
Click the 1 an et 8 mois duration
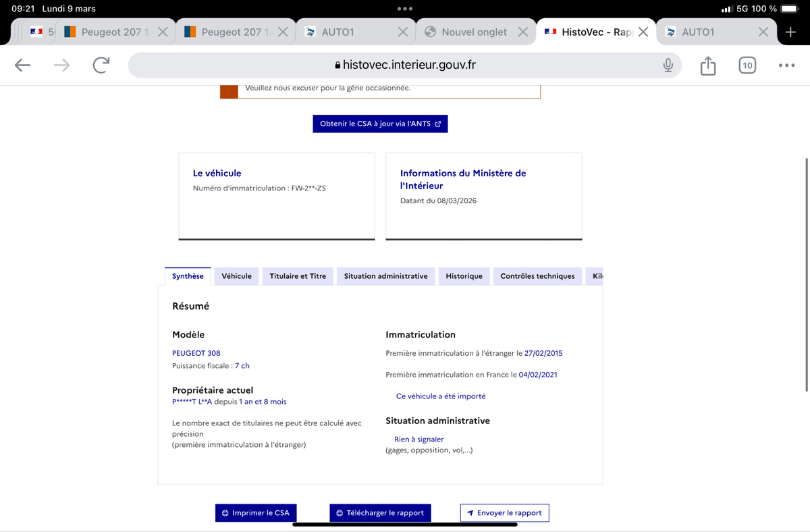point(263,402)
